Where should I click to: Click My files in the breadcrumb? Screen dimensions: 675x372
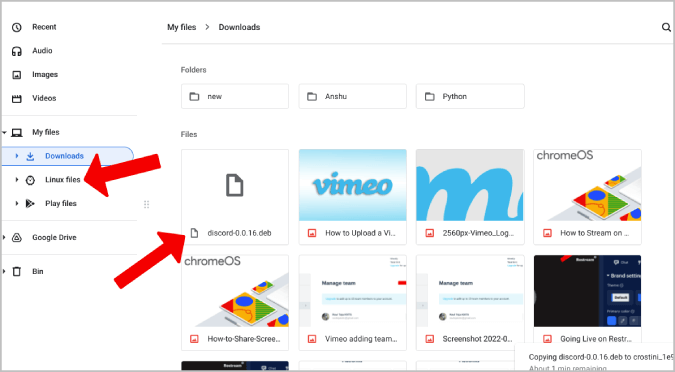[x=182, y=27]
